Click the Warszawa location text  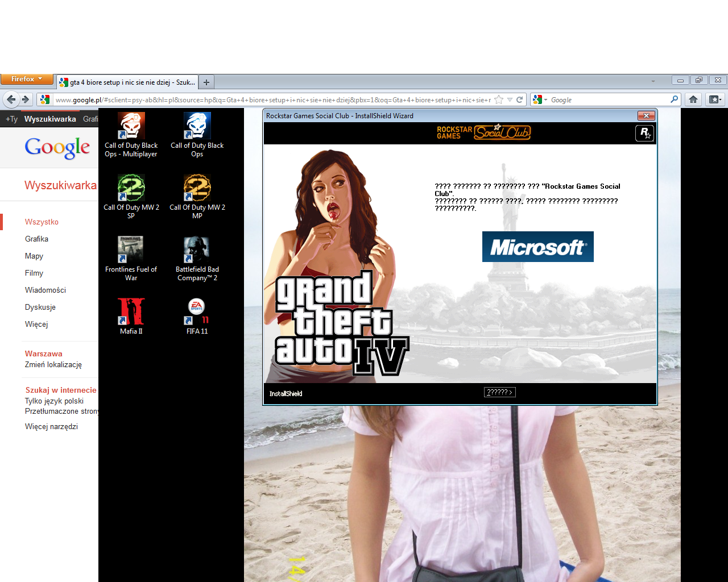tap(44, 354)
